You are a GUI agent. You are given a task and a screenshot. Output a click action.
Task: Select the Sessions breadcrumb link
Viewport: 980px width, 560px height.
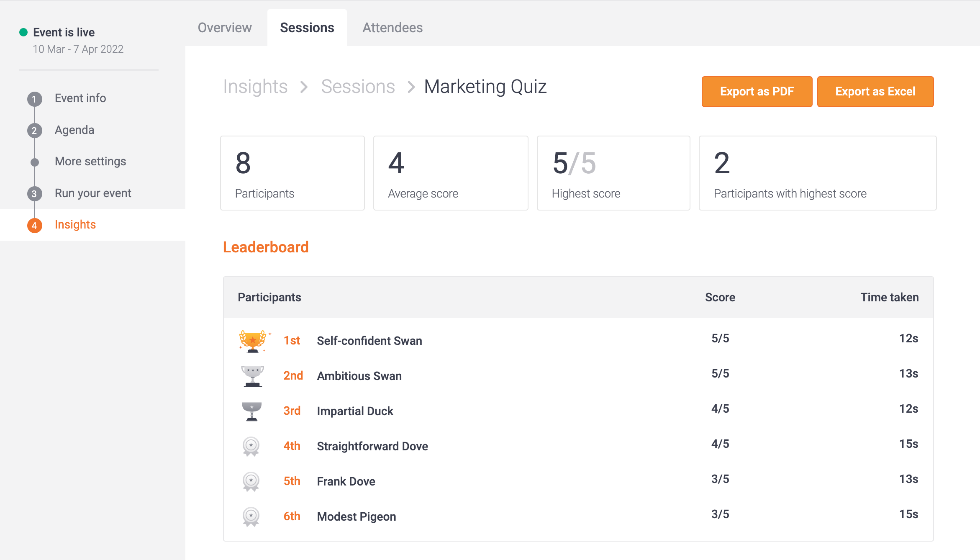(357, 86)
